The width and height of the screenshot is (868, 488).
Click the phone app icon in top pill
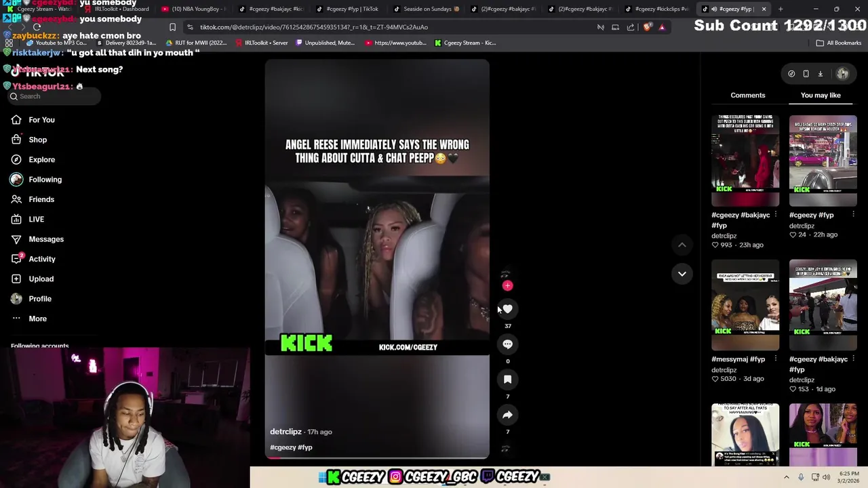click(x=806, y=74)
